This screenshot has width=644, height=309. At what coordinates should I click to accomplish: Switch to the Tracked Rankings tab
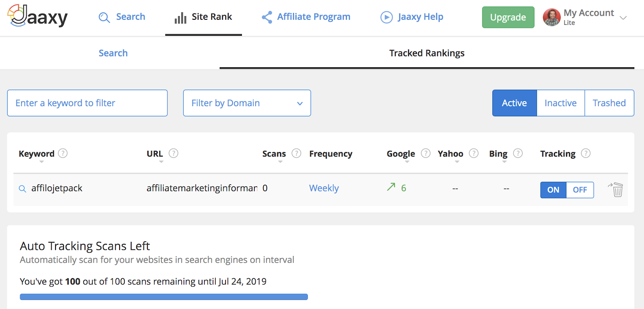[x=427, y=53]
